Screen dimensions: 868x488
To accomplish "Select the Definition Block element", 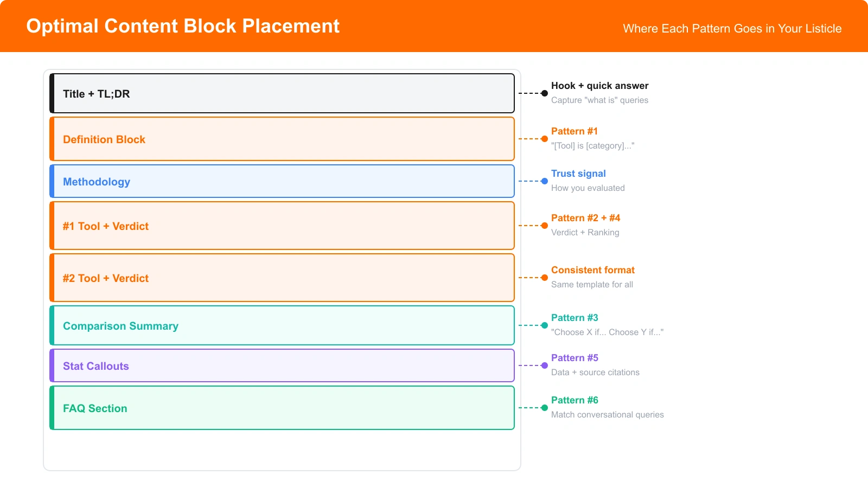I will (x=282, y=139).
